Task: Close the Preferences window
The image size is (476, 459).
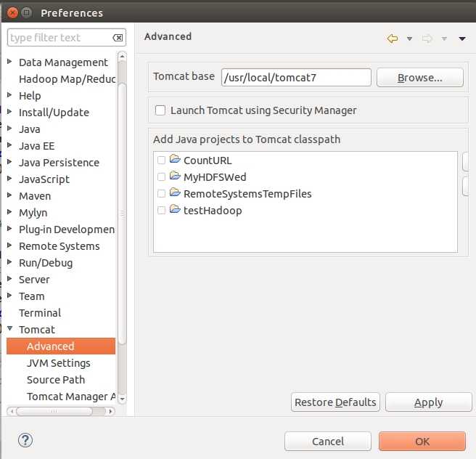Action: coord(13,13)
